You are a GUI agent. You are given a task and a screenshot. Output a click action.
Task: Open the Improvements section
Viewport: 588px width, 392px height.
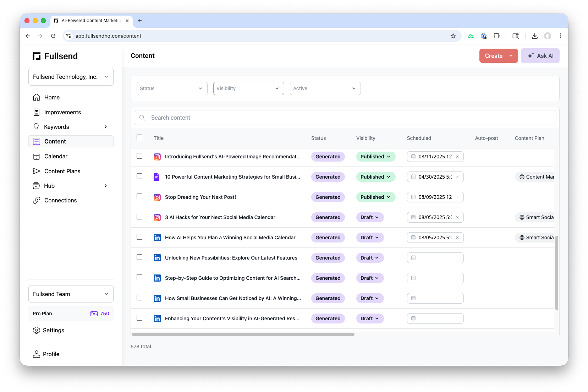point(62,112)
